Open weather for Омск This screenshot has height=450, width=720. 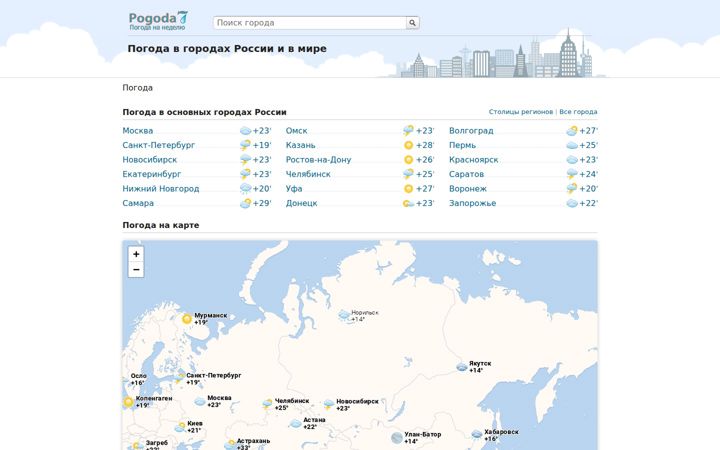297,130
